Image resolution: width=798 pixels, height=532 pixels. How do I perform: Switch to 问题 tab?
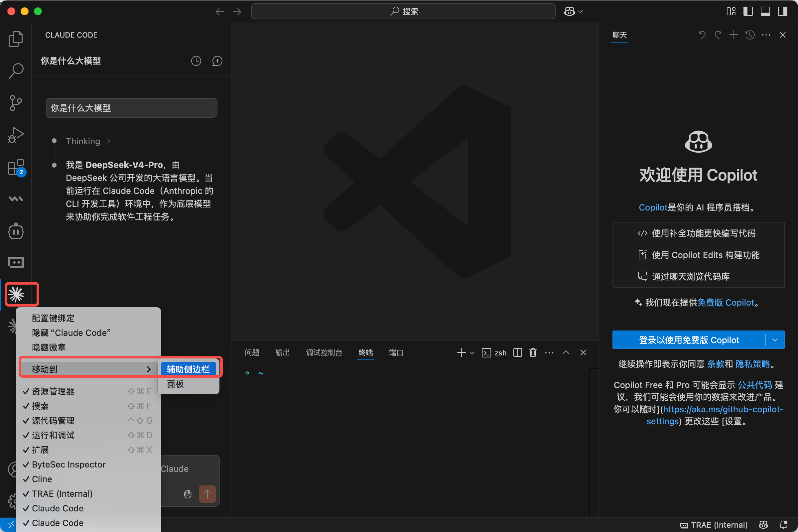tap(252, 352)
